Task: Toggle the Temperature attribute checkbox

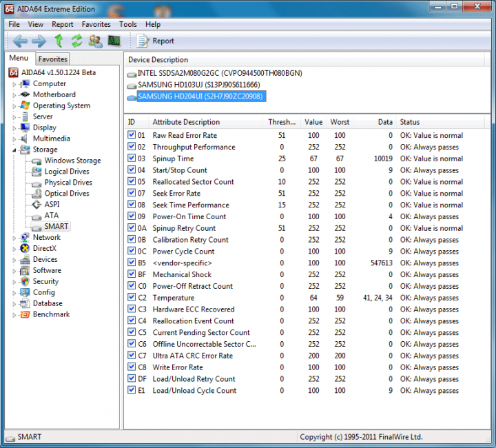Action: [x=132, y=297]
